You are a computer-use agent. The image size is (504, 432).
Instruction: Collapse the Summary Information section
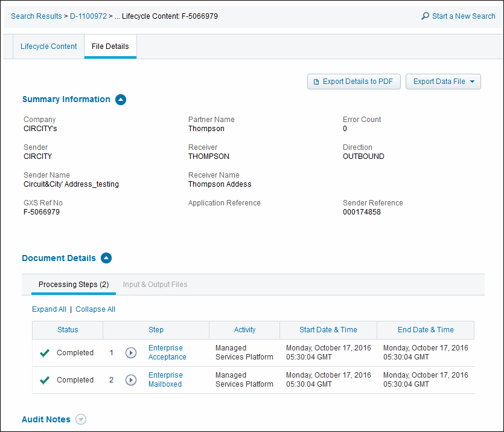click(x=121, y=100)
